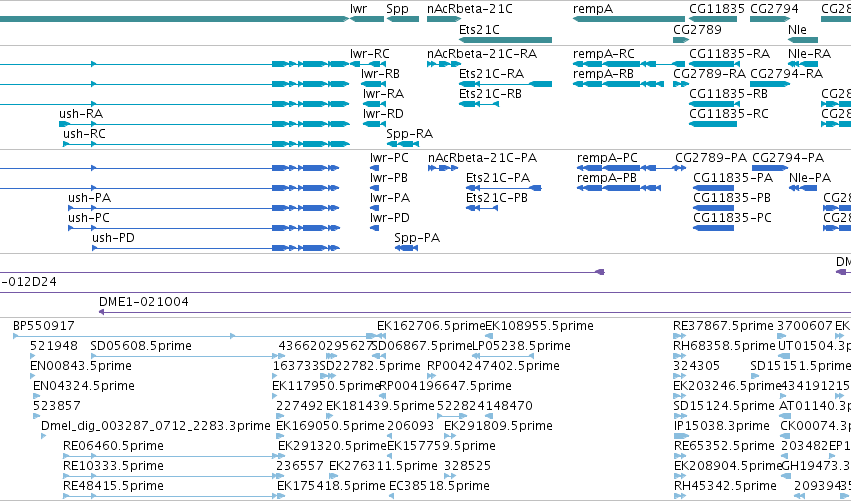
Task: Select the Spp gene arrow
Action: pyautogui.click(x=403, y=20)
